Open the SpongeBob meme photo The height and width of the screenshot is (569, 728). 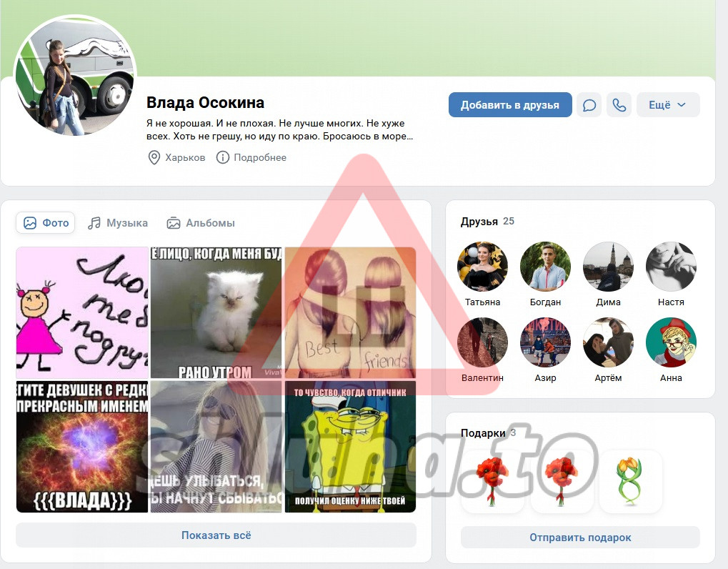click(x=350, y=447)
